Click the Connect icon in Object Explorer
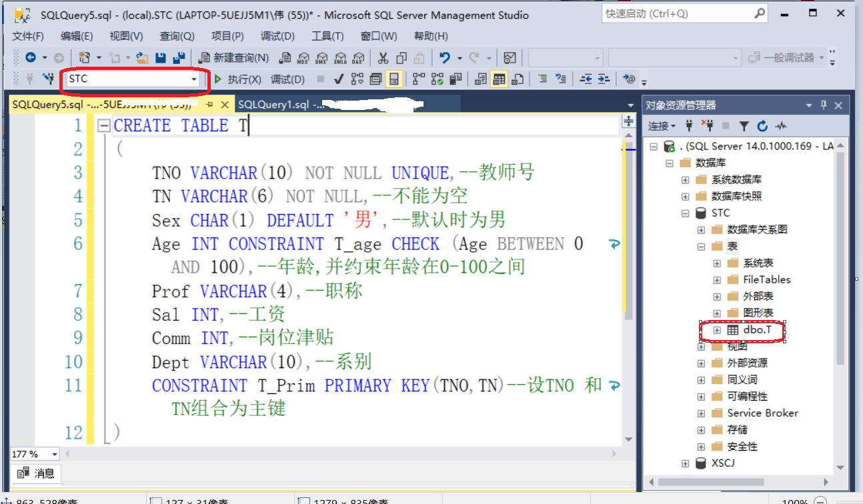This screenshot has width=863, height=504. [x=689, y=125]
